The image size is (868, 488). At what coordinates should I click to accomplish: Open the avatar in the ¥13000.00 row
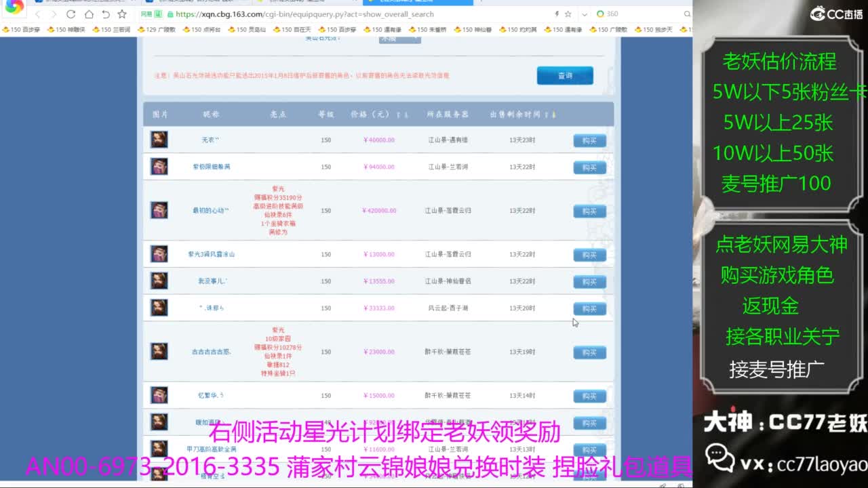tap(159, 254)
